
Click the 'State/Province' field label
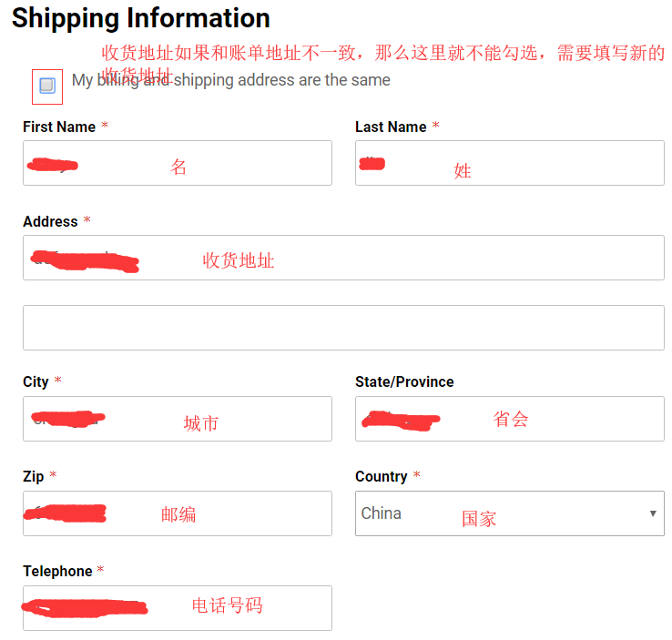(404, 382)
